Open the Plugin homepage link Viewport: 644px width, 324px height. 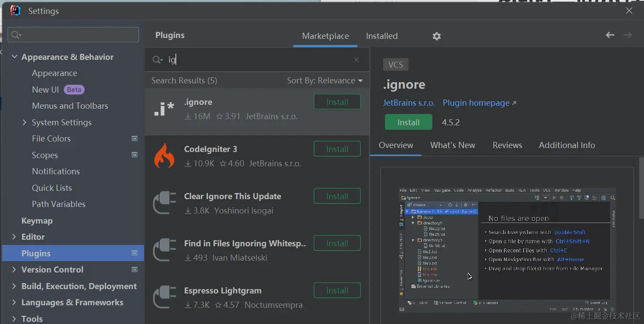point(480,103)
